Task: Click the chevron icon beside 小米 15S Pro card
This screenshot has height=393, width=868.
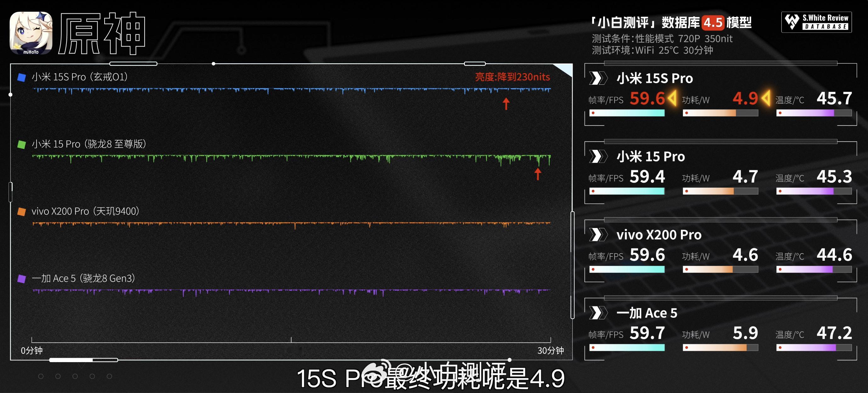Action: [x=598, y=78]
